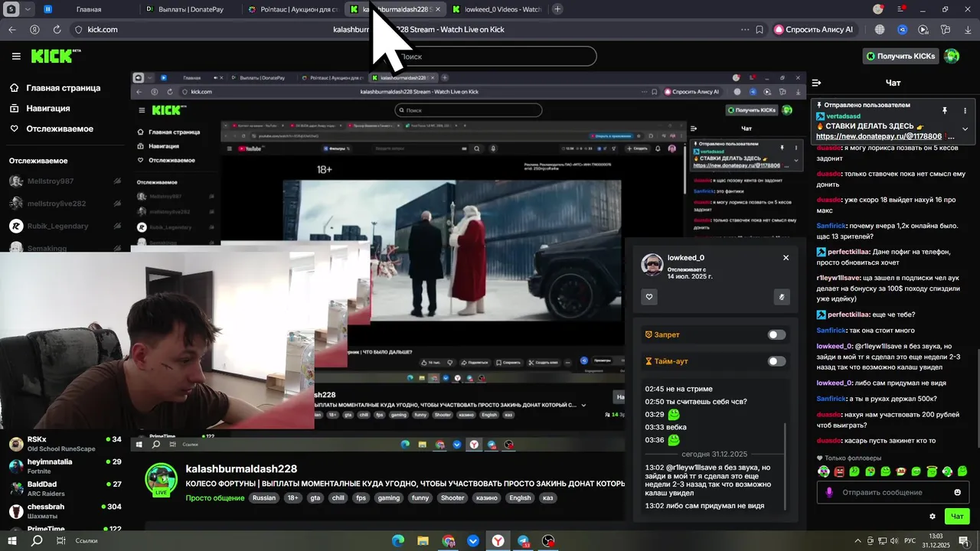Switch to the Главная browser tab
The image size is (980, 551).
click(x=89, y=9)
